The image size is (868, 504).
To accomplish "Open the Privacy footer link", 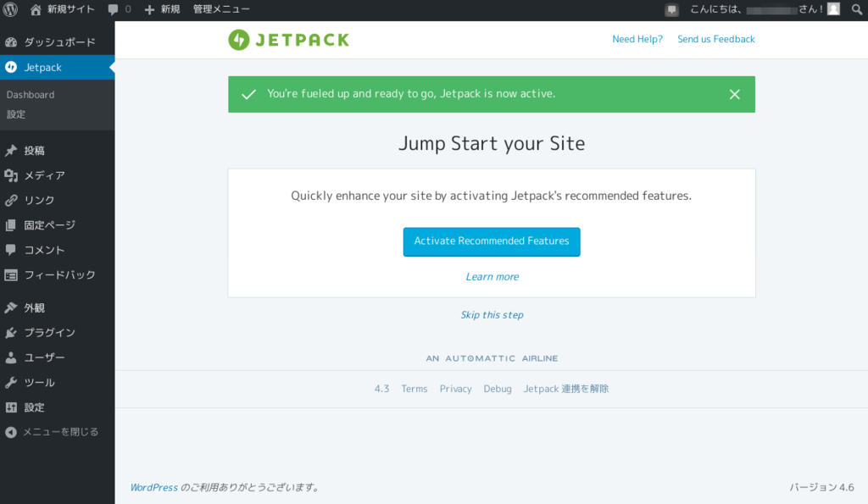I will pos(455,389).
